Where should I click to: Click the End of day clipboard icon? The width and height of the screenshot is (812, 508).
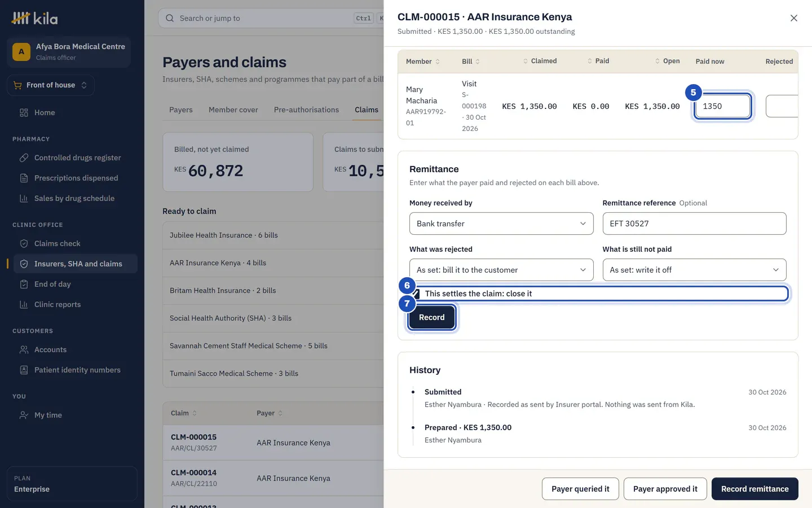(24, 284)
